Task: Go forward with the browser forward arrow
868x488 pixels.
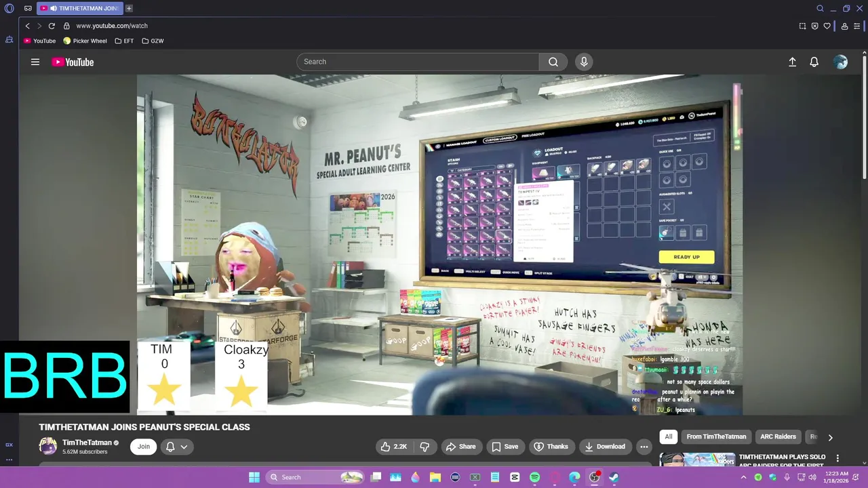Action: tap(39, 26)
